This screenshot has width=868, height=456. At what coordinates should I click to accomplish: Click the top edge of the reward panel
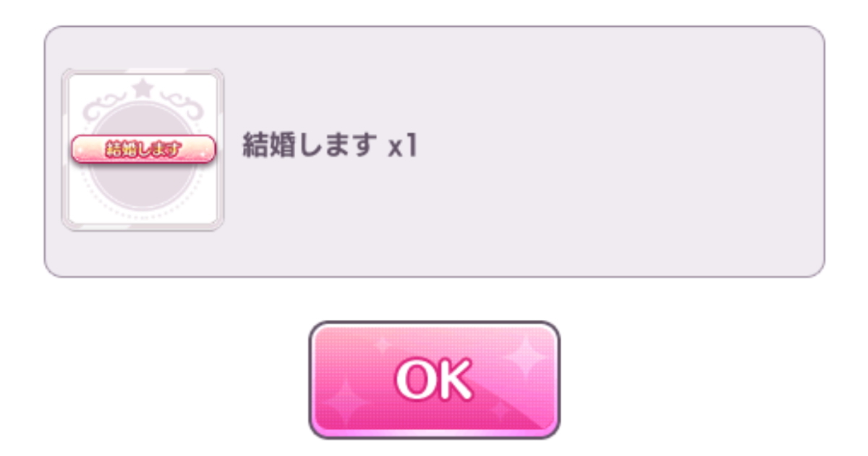(x=434, y=28)
